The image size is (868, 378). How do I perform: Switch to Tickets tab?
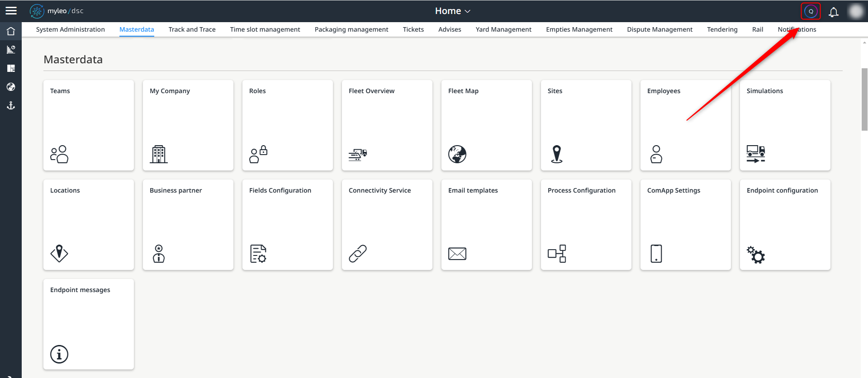413,29
